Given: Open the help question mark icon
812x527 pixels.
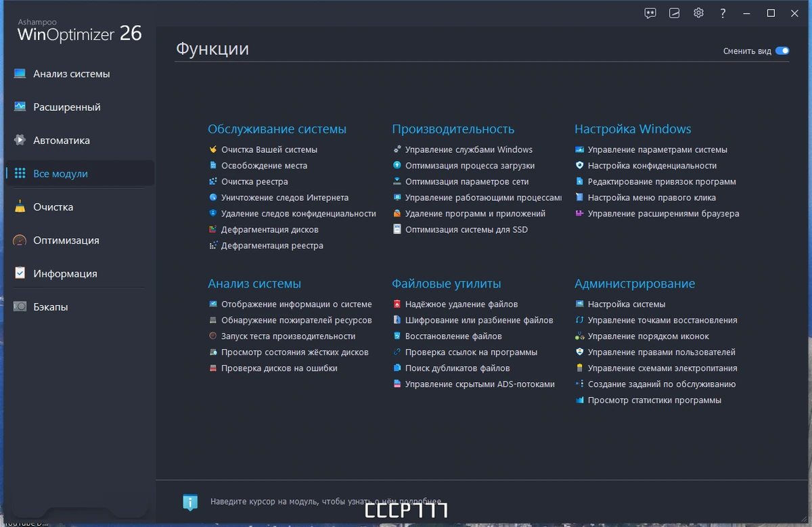Looking at the screenshot, I should (723, 13).
